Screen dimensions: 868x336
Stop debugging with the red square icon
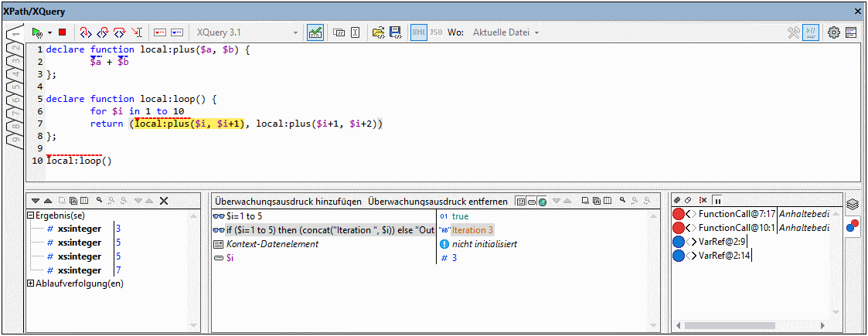click(x=62, y=32)
